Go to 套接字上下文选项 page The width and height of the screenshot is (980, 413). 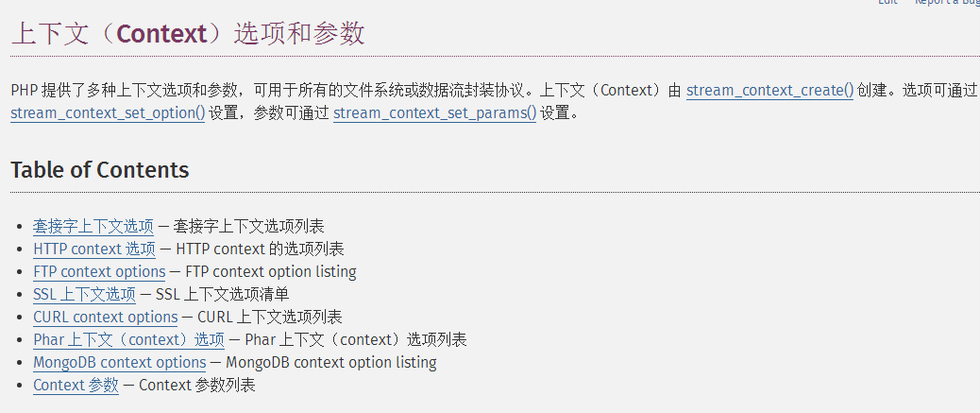pos(93,227)
